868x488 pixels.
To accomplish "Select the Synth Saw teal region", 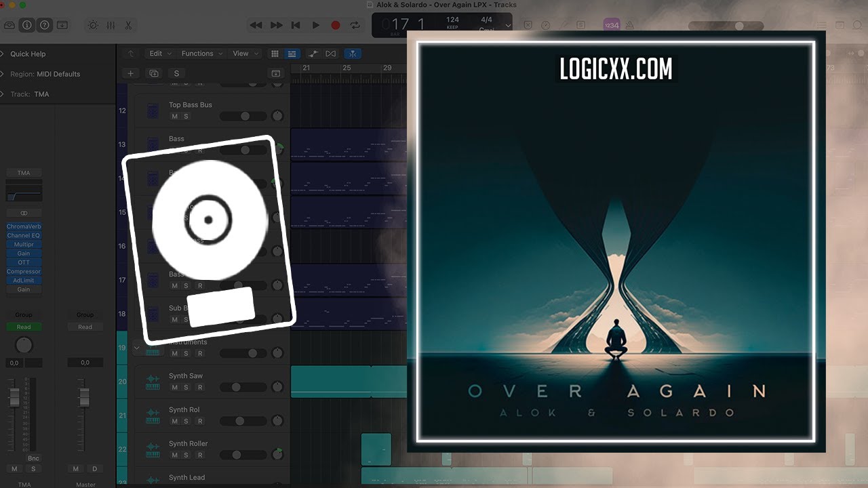I will click(349, 381).
